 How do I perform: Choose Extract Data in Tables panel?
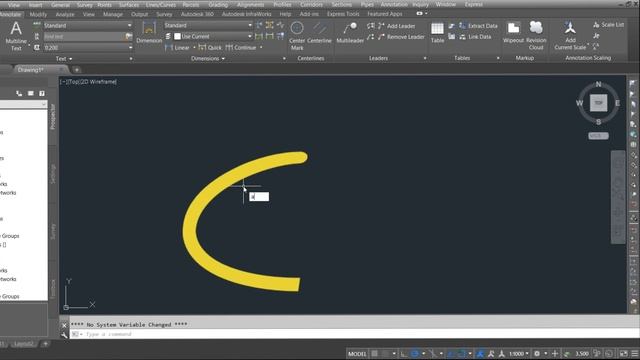point(478,26)
